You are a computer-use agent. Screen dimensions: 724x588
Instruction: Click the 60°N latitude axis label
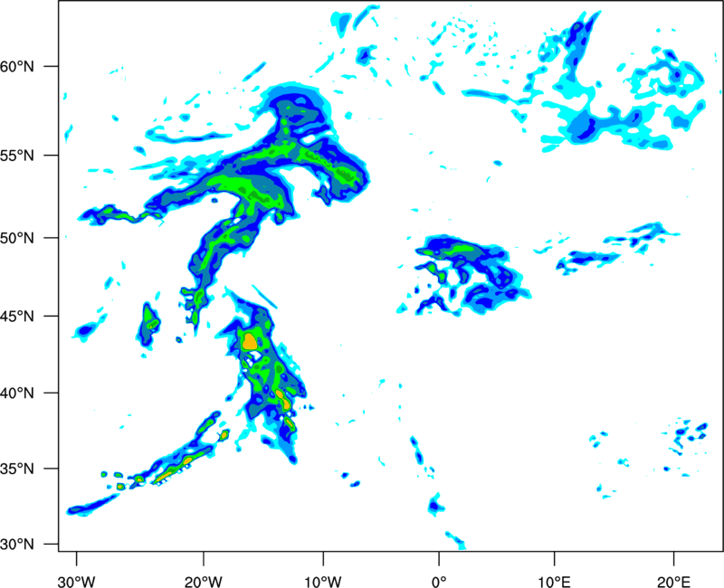tap(17, 66)
